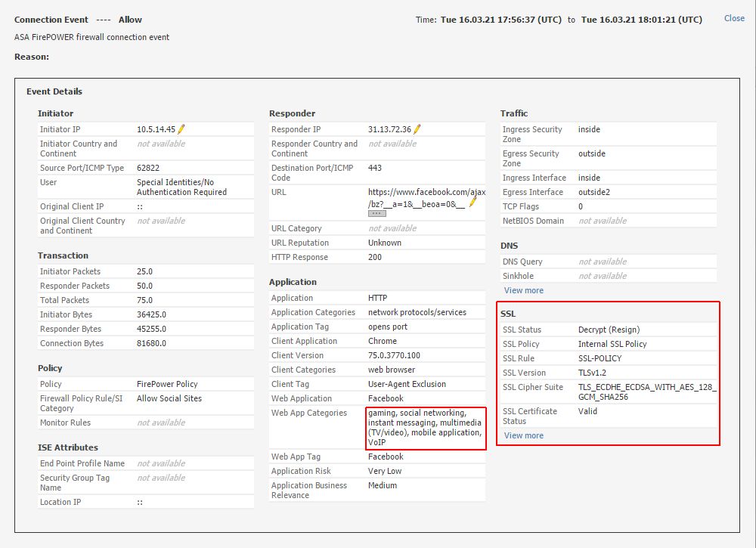Click the Web App Tag value Facebook
The width and height of the screenshot is (756, 548).
click(386, 457)
